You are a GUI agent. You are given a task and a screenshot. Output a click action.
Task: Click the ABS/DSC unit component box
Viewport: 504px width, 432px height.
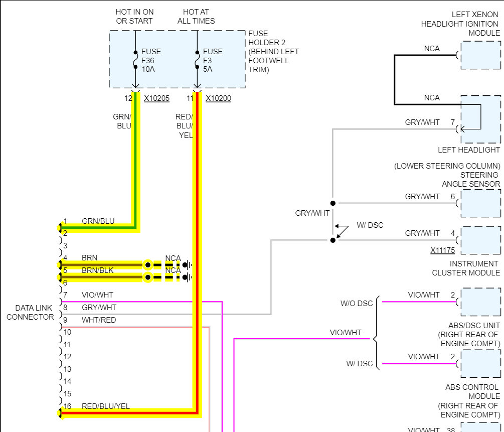click(480, 302)
